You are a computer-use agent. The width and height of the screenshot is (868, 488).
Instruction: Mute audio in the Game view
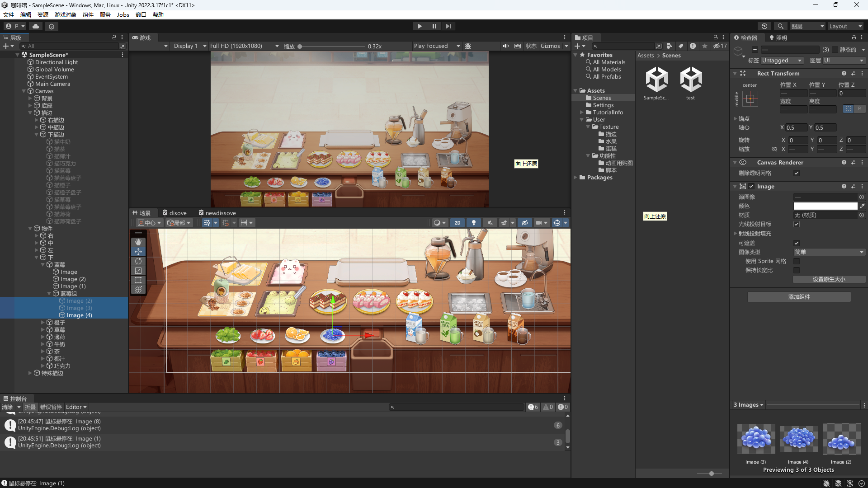click(505, 46)
